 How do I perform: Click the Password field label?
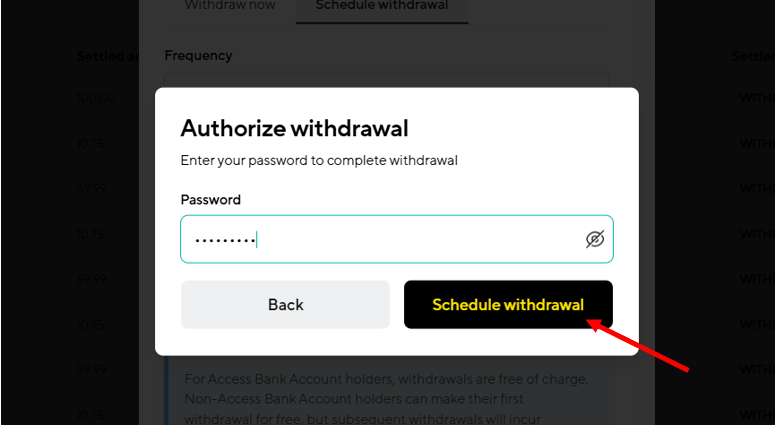[x=210, y=200]
